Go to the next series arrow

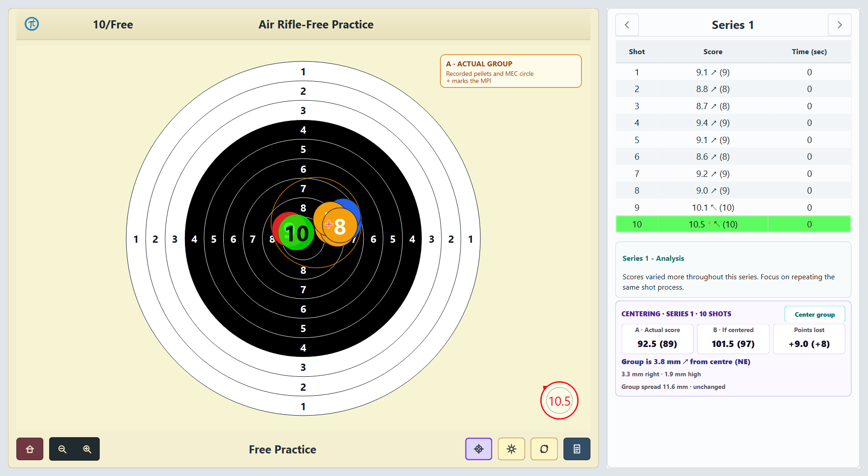point(840,25)
